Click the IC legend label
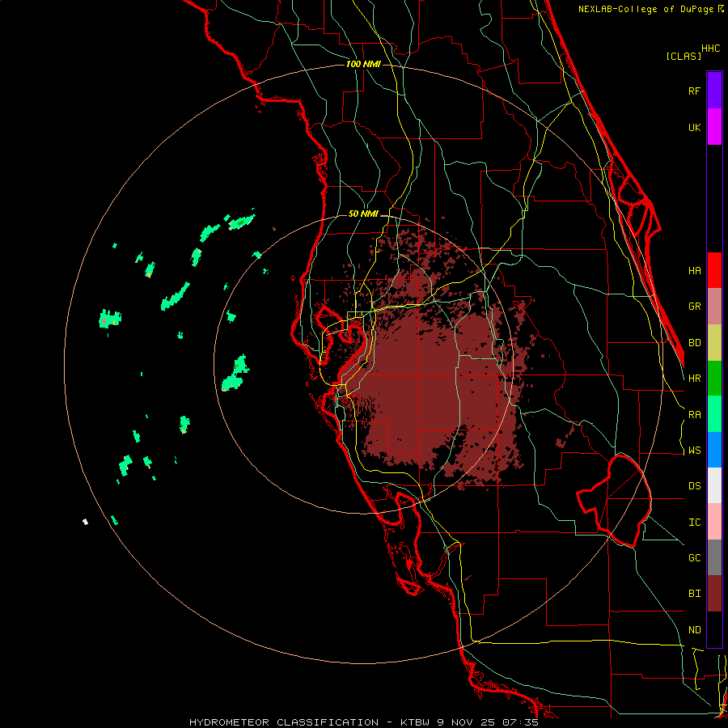The width and height of the screenshot is (728, 728). click(694, 523)
